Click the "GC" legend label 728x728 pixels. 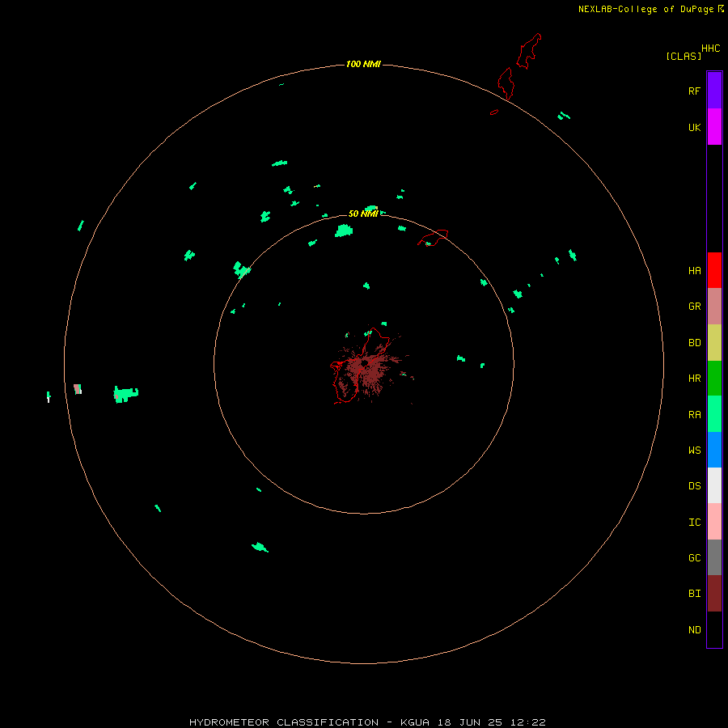[x=694, y=557]
